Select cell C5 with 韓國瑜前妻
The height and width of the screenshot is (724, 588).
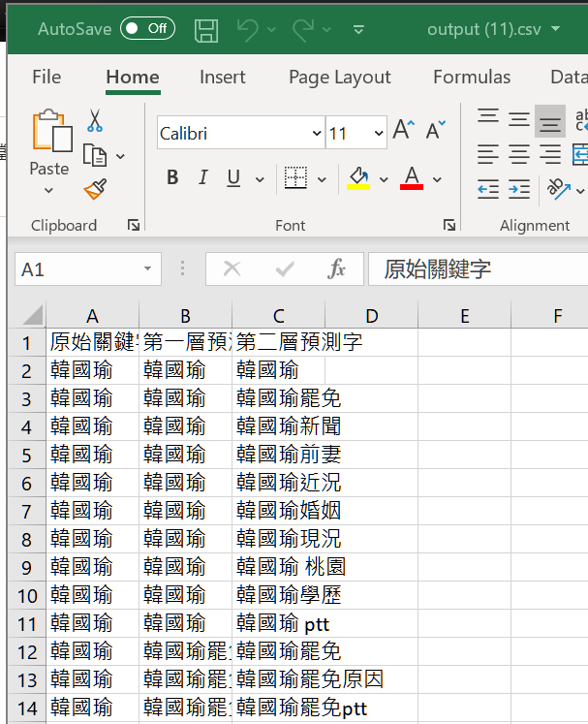(278, 455)
